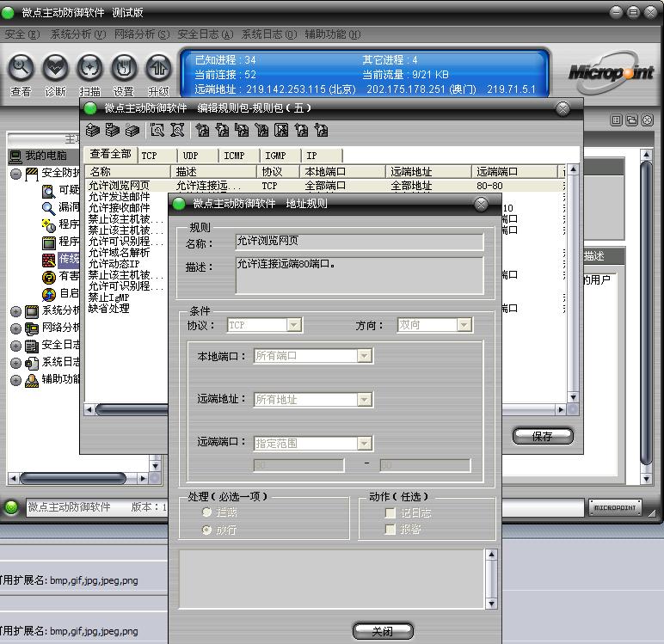
Task: Click the main window vertical scrollbar thumb
Action: coord(646,313)
